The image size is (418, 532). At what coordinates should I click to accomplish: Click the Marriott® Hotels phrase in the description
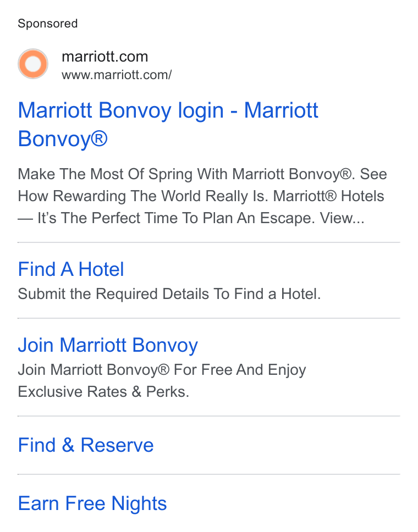pos(328,196)
